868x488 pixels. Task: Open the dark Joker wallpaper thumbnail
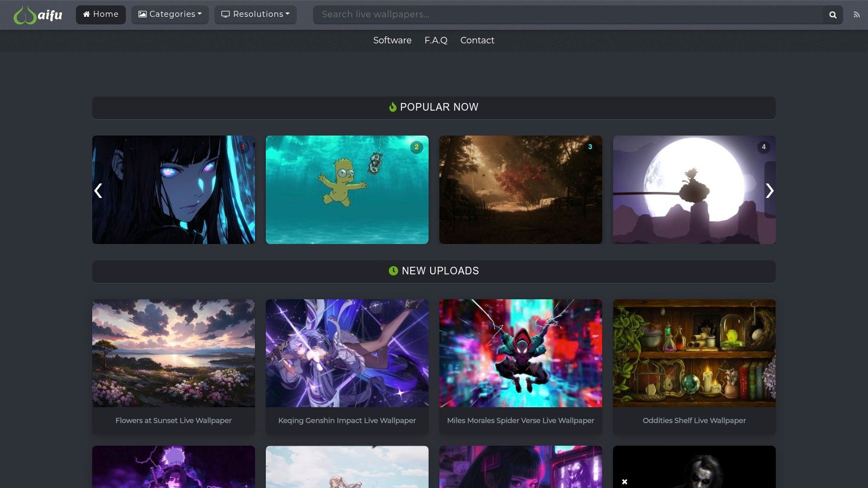coord(694,467)
